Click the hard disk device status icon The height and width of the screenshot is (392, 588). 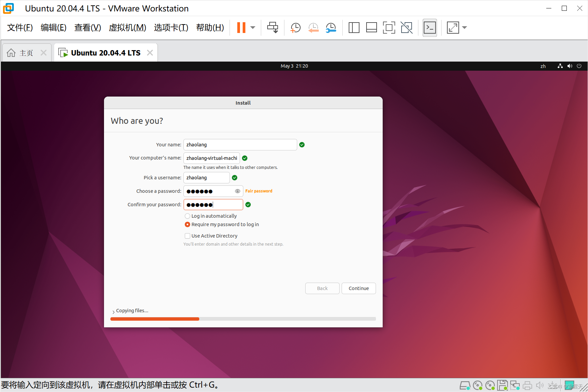[x=465, y=385]
